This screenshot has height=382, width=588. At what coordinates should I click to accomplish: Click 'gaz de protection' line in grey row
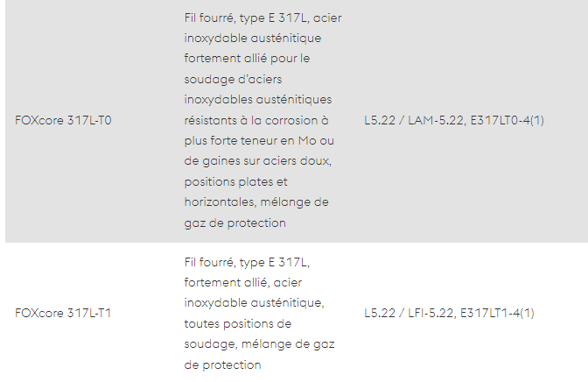(x=235, y=223)
